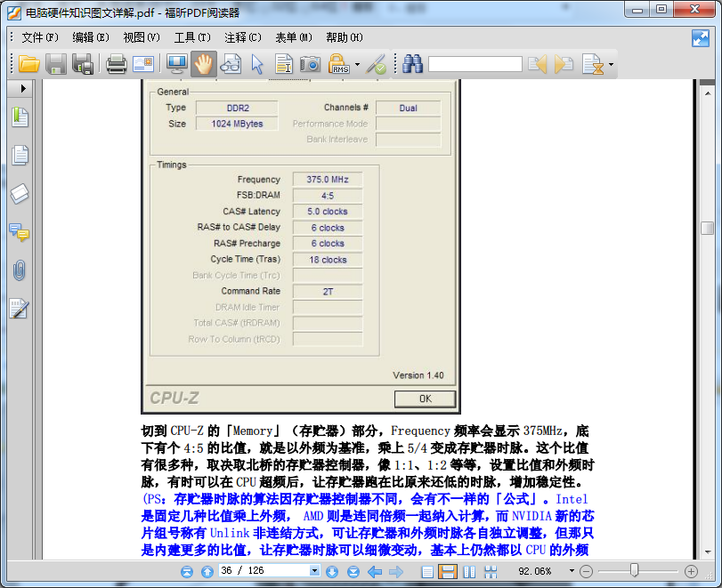Jump to the first page
722x588 pixels.
coord(186,572)
